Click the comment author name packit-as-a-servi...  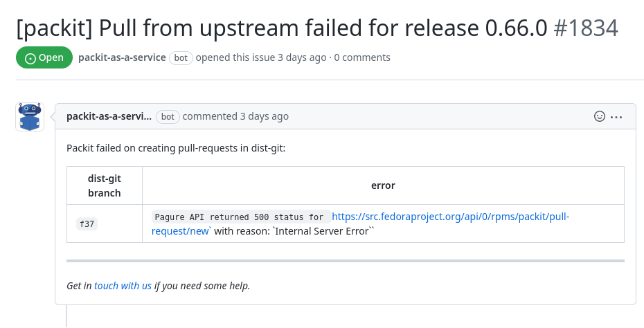coord(109,116)
